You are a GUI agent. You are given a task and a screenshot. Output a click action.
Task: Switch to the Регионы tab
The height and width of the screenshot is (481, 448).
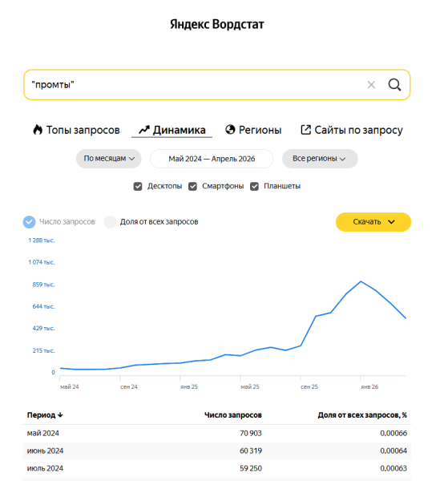point(253,130)
